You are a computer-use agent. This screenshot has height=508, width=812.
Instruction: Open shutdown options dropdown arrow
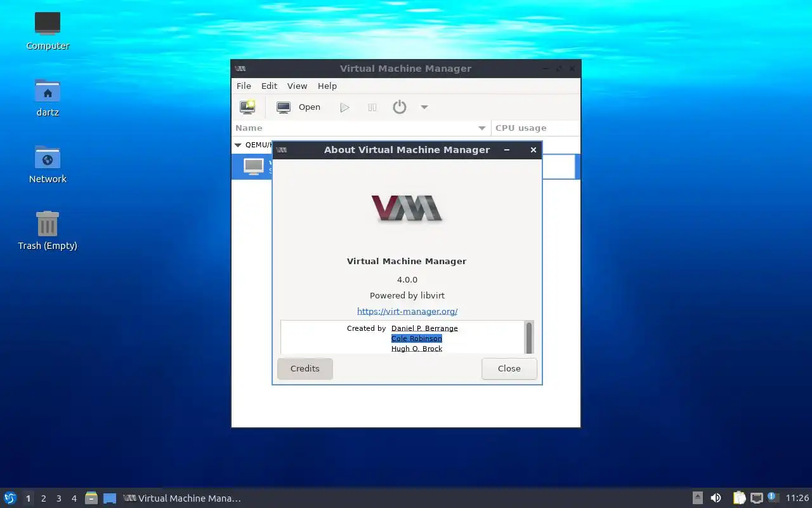[424, 107]
